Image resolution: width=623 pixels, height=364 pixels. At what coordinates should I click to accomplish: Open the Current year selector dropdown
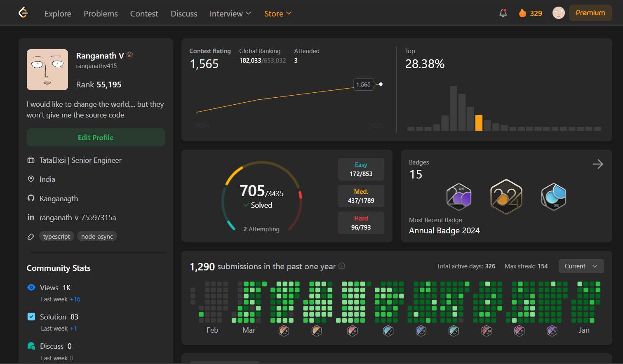click(581, 266)
